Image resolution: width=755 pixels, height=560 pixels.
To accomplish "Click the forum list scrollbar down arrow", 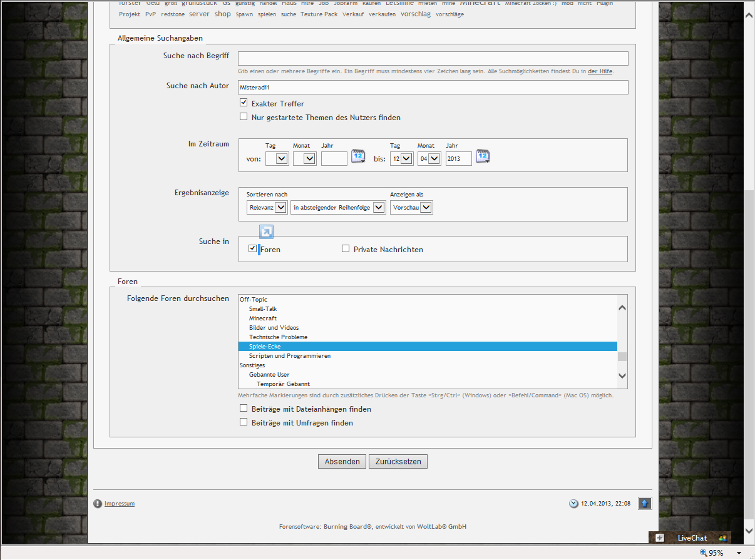I will pyautogui.click(x=622, y=375).
